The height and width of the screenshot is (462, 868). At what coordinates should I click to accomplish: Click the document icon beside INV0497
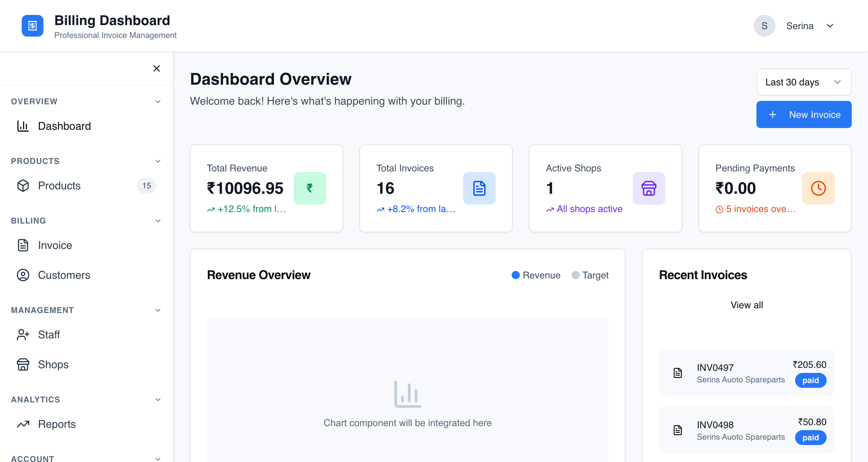point(678,373)
